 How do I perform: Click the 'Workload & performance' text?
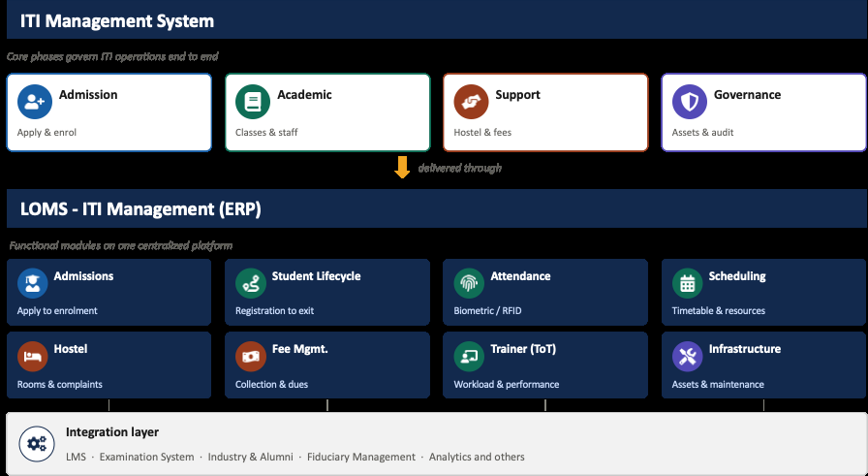507,385
